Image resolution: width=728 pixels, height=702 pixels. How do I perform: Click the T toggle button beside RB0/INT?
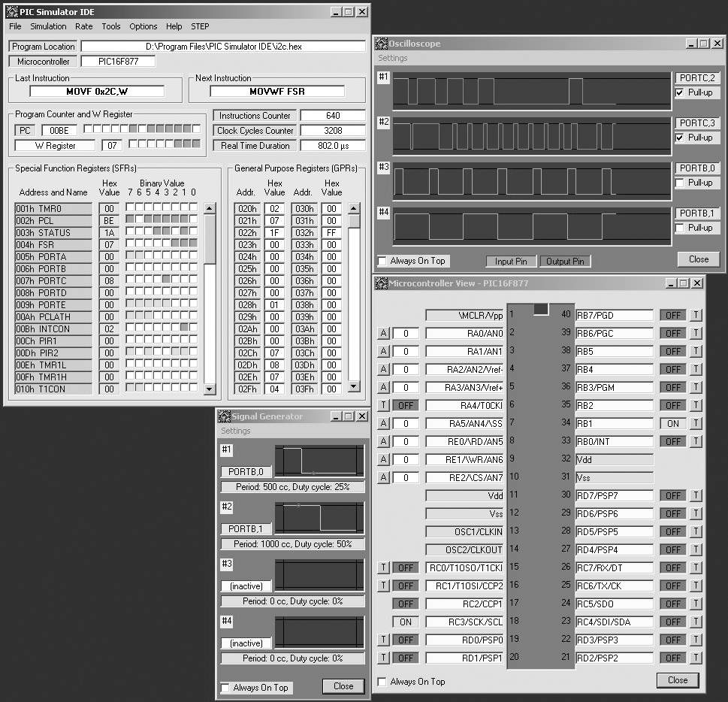[696, 441]
